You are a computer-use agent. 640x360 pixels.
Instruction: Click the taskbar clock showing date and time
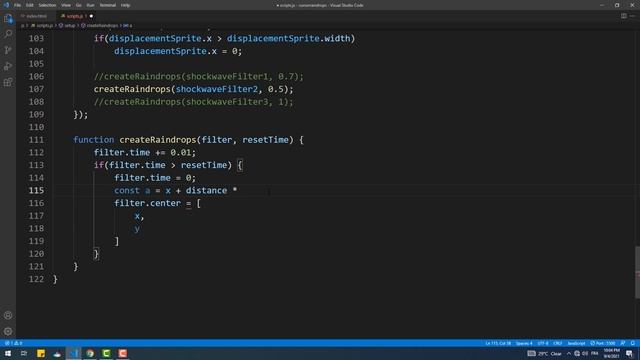pos(611,353)
